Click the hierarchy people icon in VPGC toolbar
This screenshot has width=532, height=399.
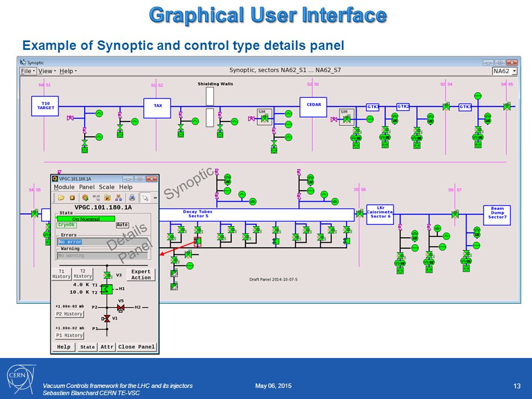click(119, 197)
